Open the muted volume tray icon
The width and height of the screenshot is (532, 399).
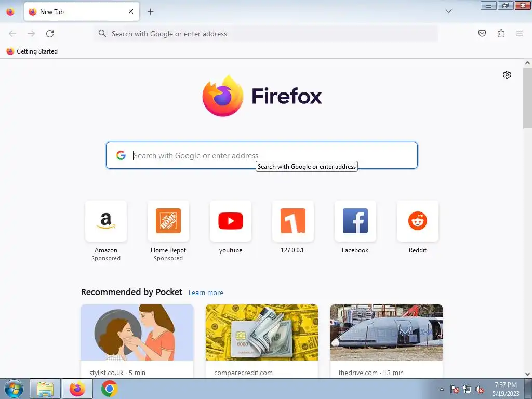[480, 389]
